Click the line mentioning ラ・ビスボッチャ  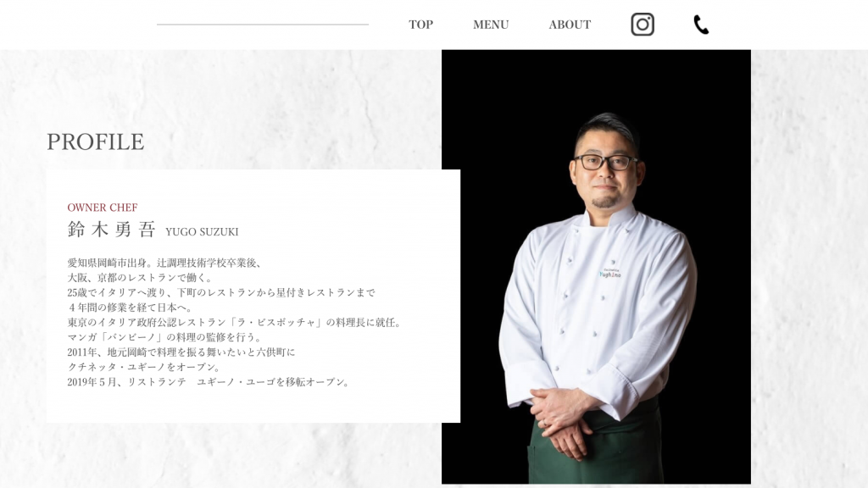coord(235,323)
